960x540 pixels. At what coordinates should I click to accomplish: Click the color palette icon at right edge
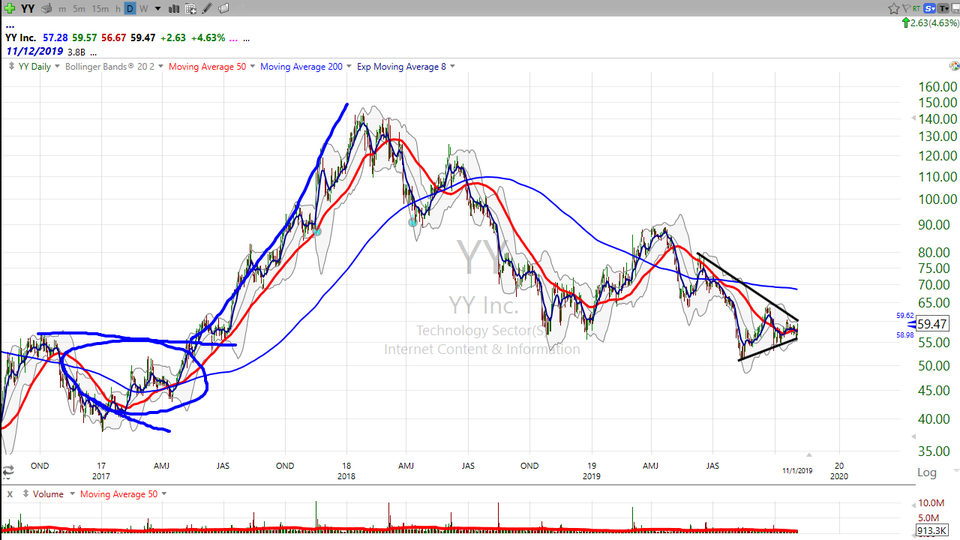(954, 66)
